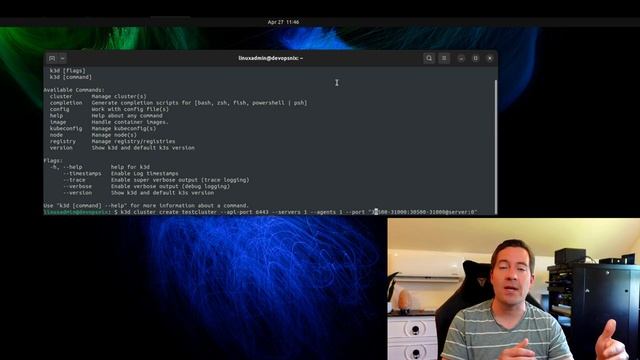The height and width of the screenshot is (360, 640).
Task: Click the '--agents 1' argument
Action: tap(327, 212)
